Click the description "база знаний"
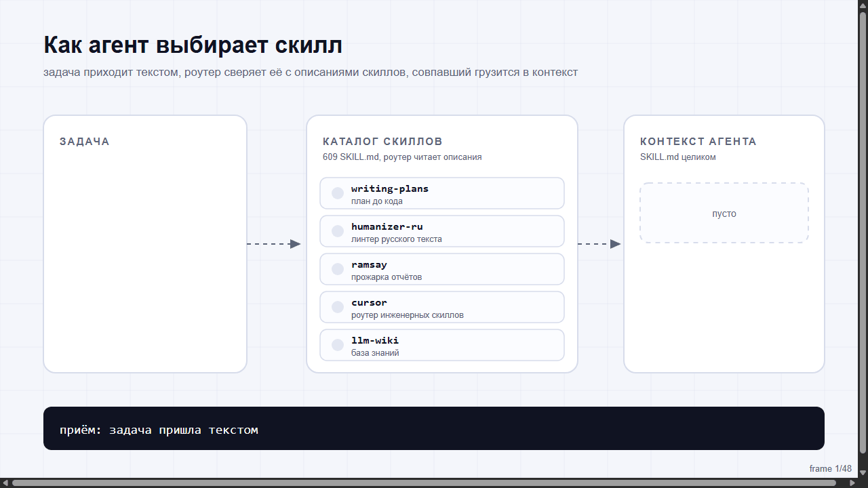 click(x=375, y=353)
